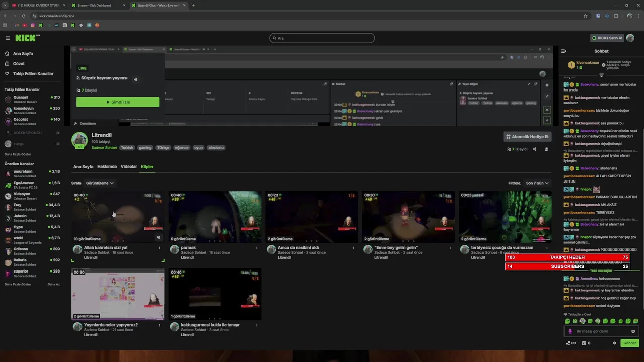Open Quanarii channel in followed list
The width and height of the screenshot is (644, 362).
[x=32, y=99]
